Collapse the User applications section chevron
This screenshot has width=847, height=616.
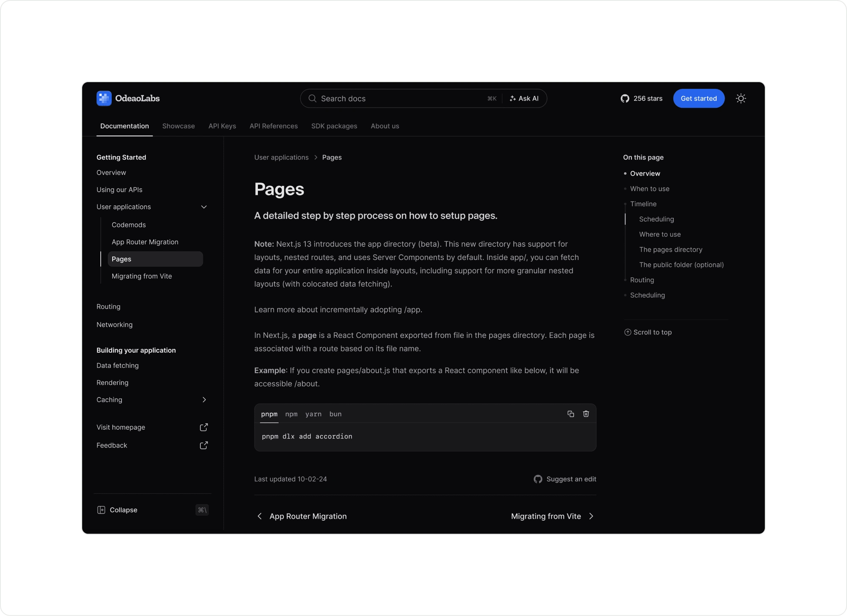coord(204,207)
